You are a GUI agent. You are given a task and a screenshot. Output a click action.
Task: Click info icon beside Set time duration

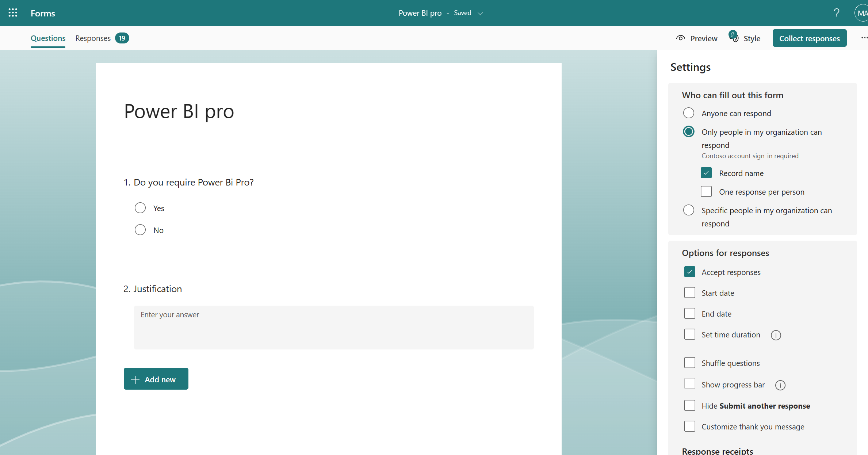pyautogui.click(x=776, y=335)
